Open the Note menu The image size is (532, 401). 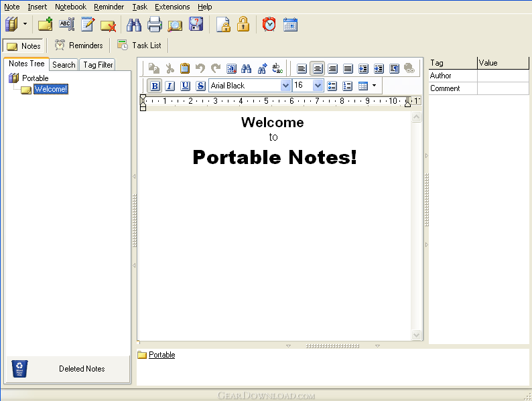point(12,7)
